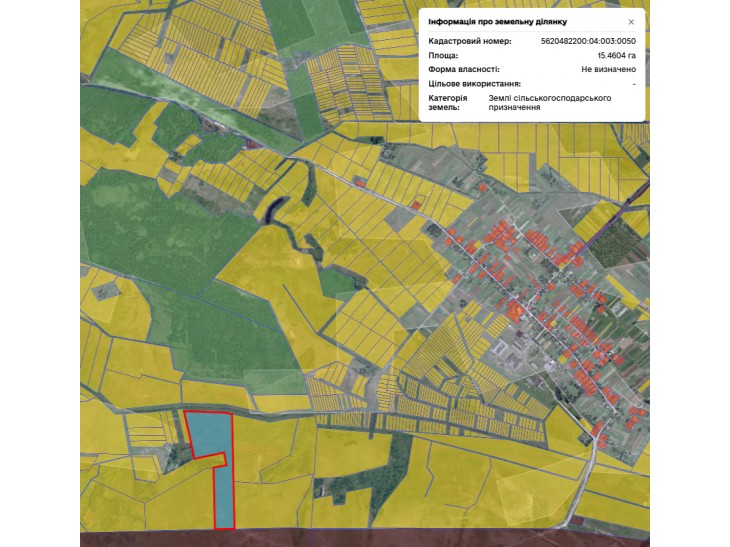Image resolution: width=730 pixels, height=547 pixels.
Task: Click 'Землі сільськогосподарського призначення' category value
Action: [549, 102]
